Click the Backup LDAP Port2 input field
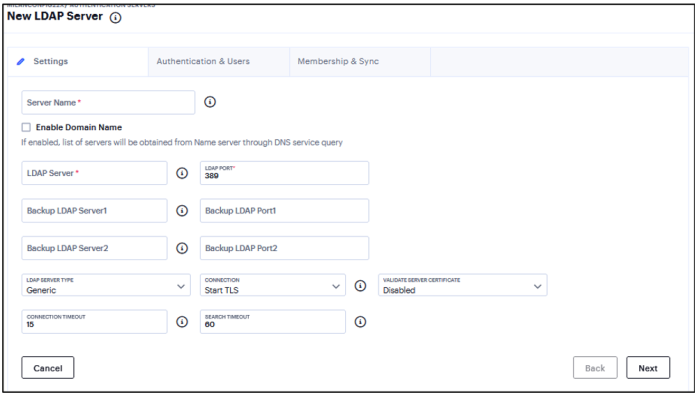This screenshot has width=697, height=395. click(x=284, y=248)
